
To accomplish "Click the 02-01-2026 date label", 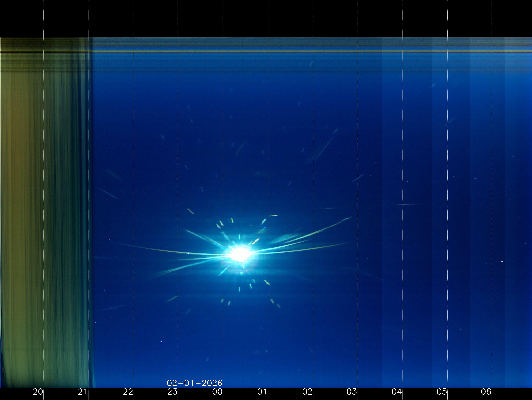I will tap(195, 383).
